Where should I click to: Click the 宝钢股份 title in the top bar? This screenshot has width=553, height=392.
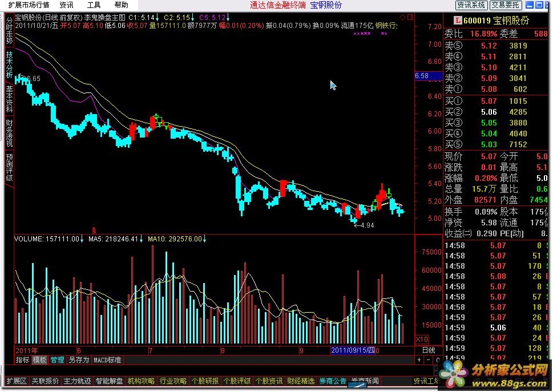point(326,5)
